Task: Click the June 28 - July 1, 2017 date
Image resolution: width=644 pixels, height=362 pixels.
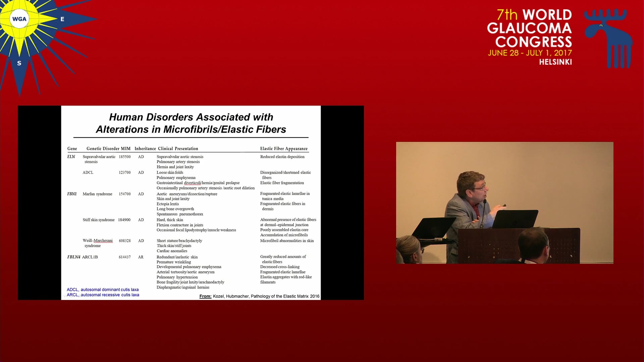Action: 529,53
